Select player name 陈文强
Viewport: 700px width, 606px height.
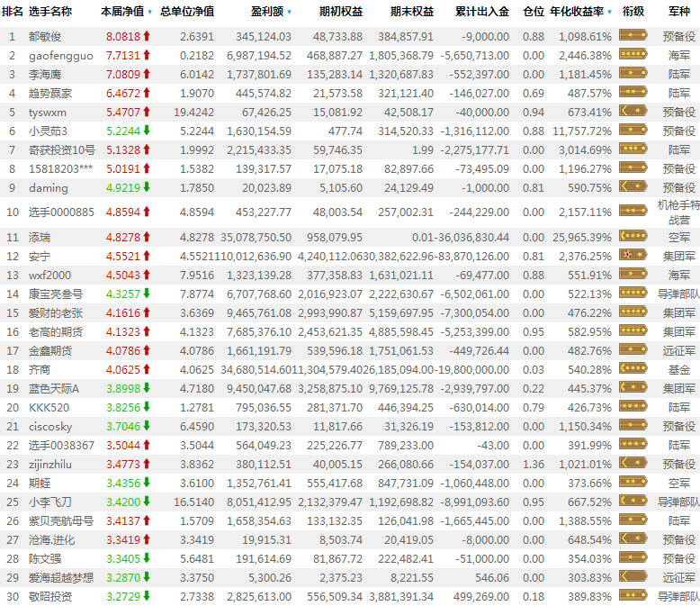tap(45, 559)
